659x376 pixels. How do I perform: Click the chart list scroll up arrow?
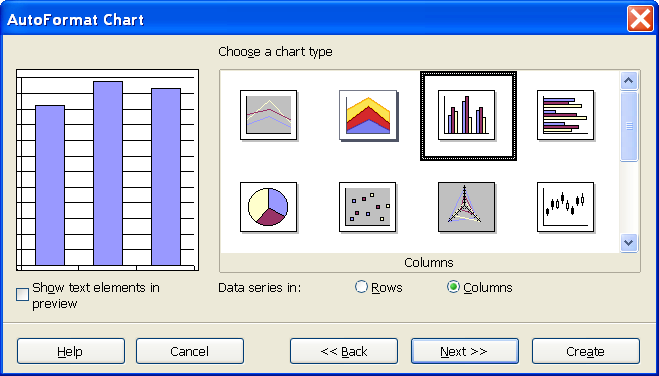coord(629,81)
